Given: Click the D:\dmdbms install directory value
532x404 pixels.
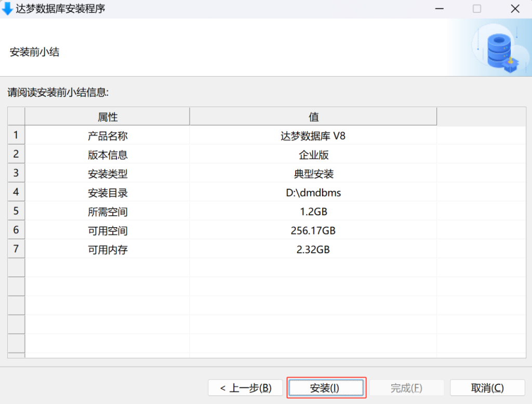Looking at the screenshot, I should [x=313, y=193].
